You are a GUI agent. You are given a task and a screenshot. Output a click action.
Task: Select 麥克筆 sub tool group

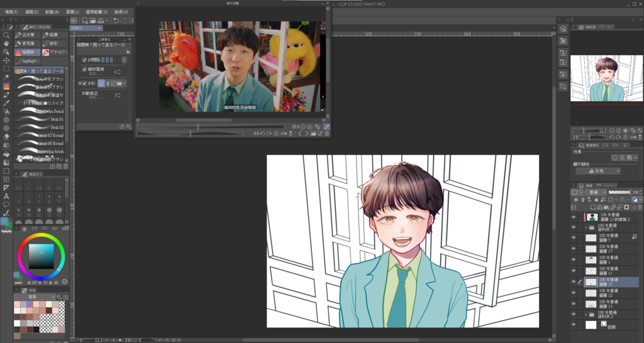tap(27, 43)
